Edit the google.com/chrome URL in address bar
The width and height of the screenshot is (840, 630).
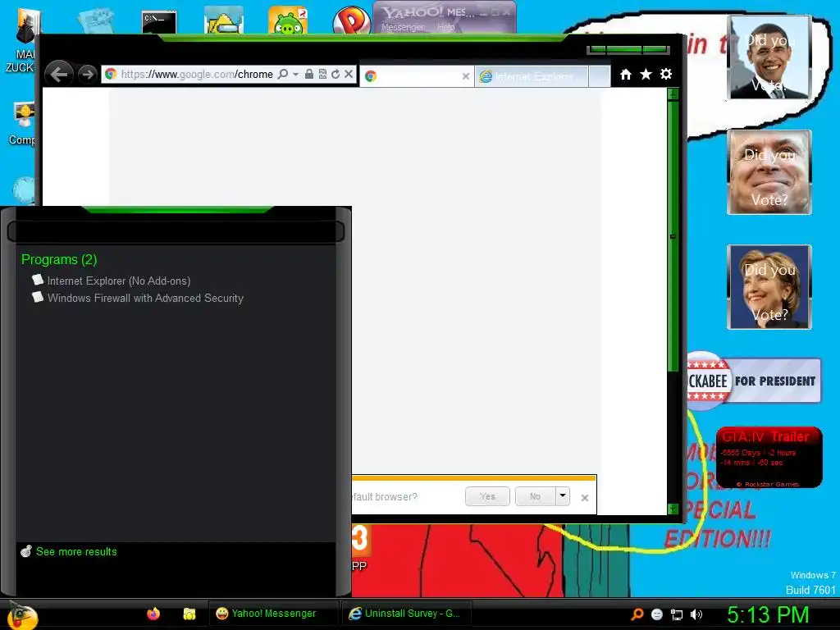[x=197, y=75]
